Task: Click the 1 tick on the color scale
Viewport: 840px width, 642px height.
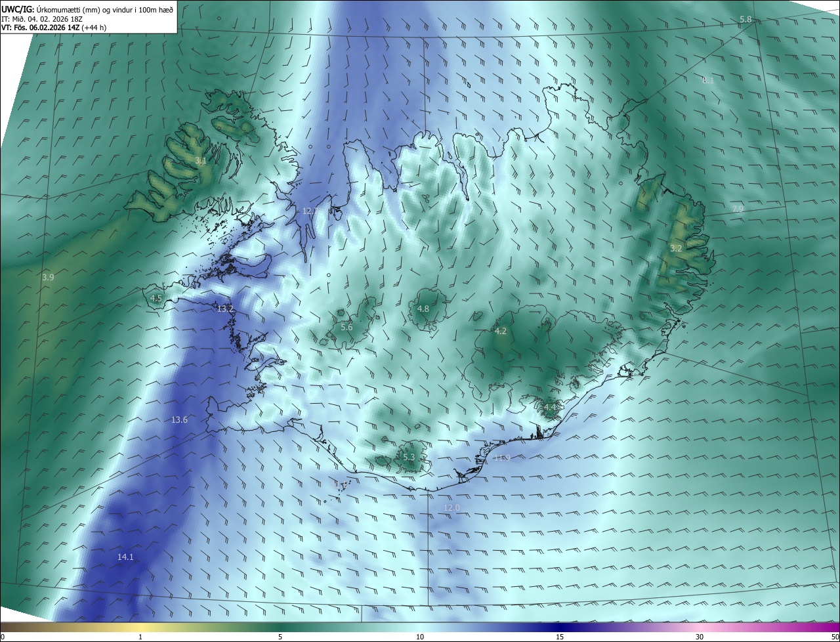Action: pos(140,637)
